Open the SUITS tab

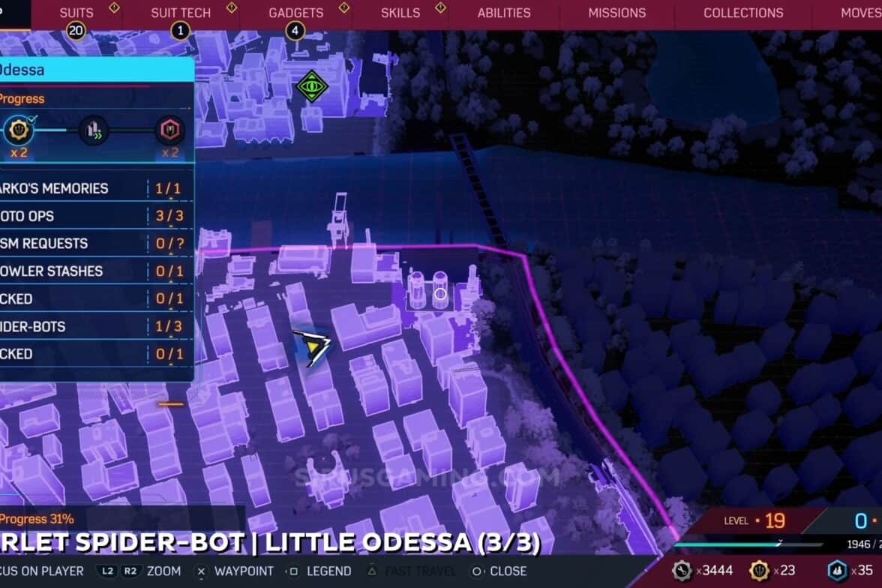click(76, 13)
